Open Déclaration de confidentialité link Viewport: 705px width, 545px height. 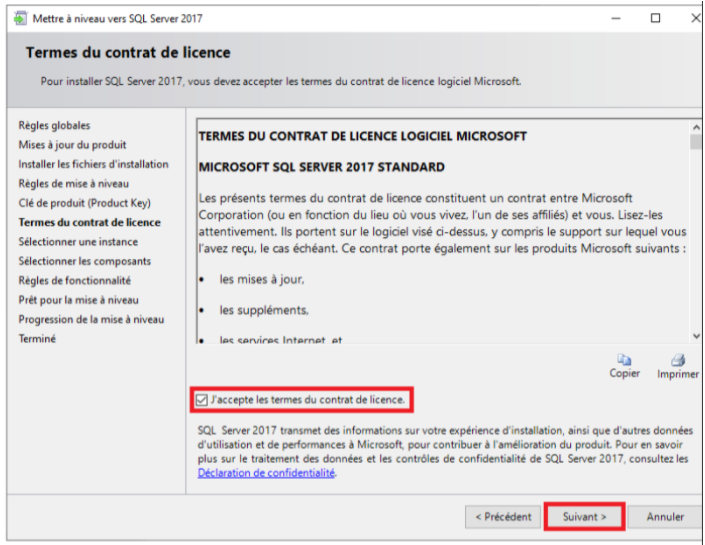[x=266, y=473]
